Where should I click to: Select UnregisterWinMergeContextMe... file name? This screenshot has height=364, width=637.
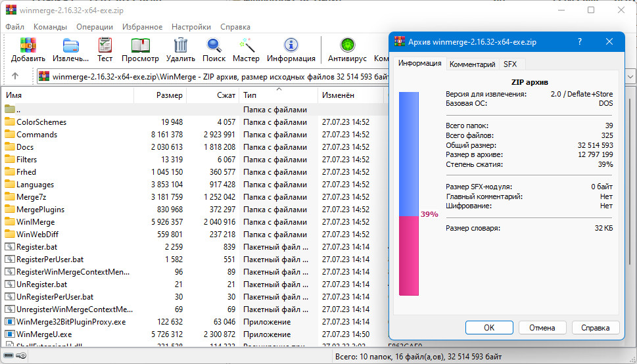pos(74,309)
